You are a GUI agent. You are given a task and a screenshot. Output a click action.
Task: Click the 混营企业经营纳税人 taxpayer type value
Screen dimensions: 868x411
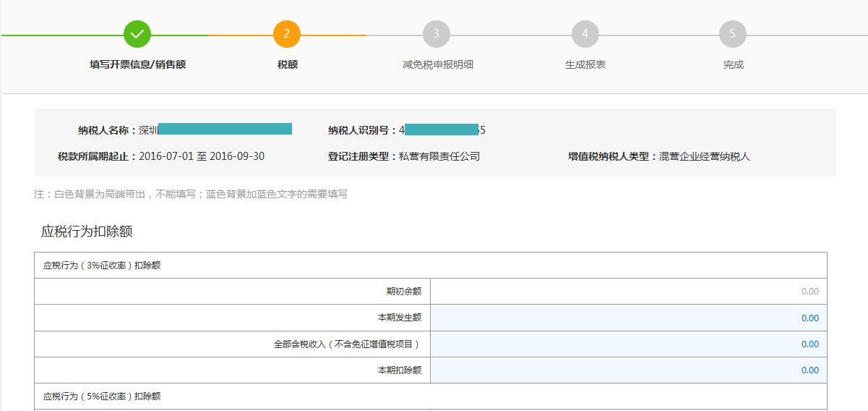point(705,156)
